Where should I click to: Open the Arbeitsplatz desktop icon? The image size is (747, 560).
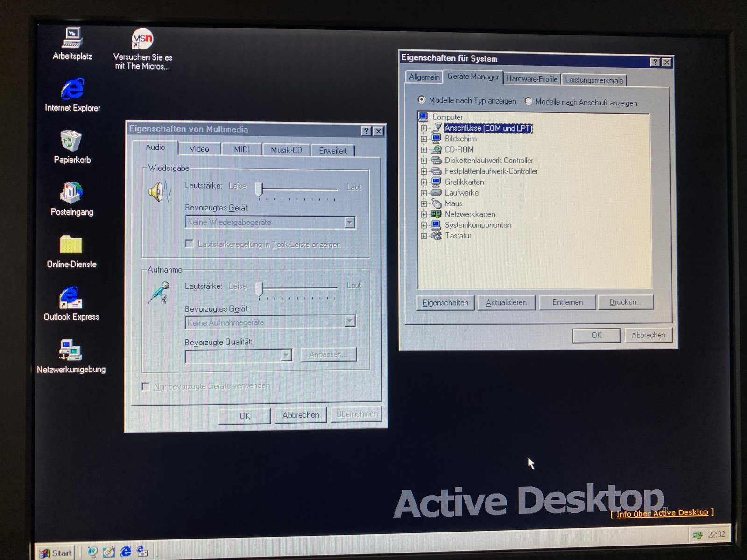click(x=72, y=43)
